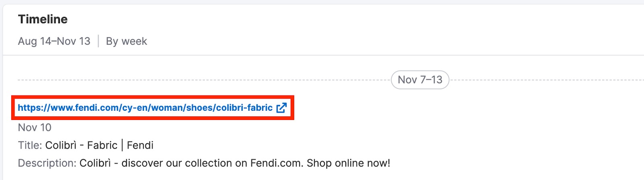Click the dashed line left of Nov 7–13
644x180 pixels.
(201, 80)
